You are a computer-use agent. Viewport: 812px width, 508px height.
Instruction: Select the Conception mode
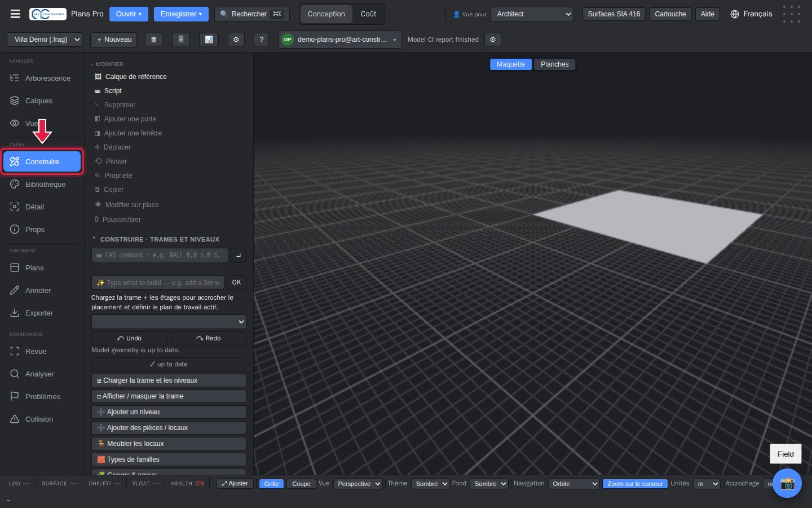pos(326,14)
